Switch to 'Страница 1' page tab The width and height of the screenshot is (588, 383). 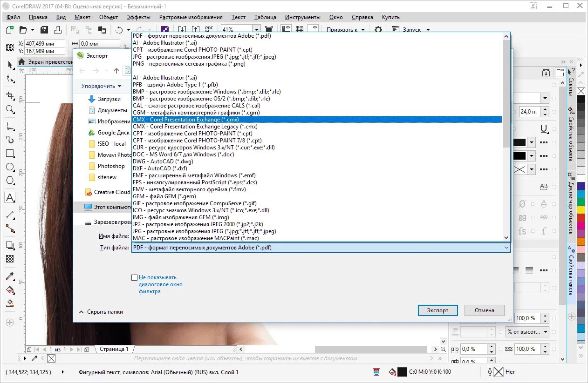click(114, 349)
